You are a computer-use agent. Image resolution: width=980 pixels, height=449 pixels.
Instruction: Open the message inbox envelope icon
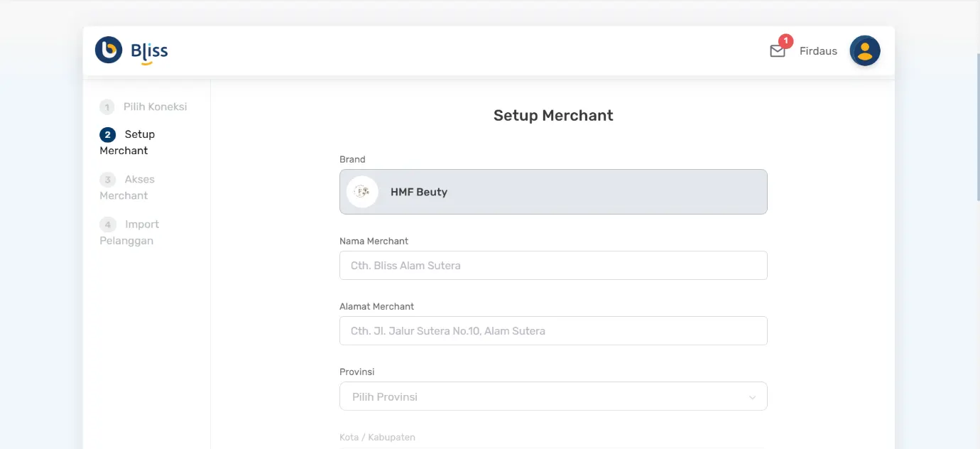(x=776, y=51)
